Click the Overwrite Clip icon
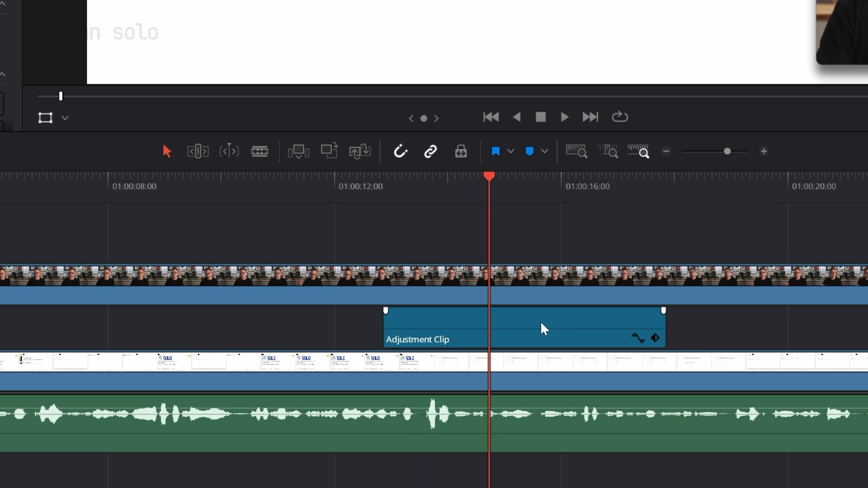The height and width of the screenshot is (488, 868). [329, 151]
